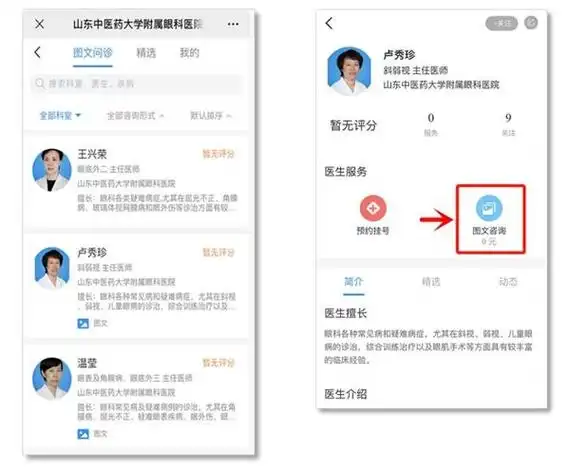The image size is (570, 470).
Task: Select the 图文问诊 tab
Action: click(x=93, y=53)
